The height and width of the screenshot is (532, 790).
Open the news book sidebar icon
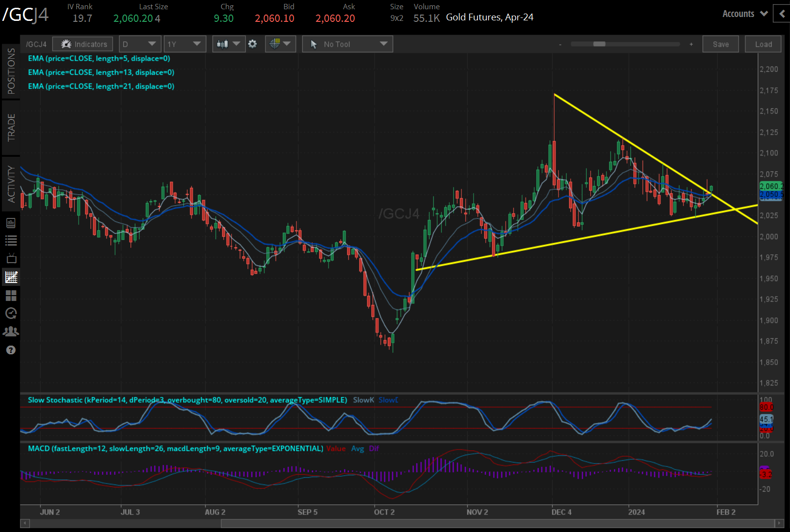[11, 223]
